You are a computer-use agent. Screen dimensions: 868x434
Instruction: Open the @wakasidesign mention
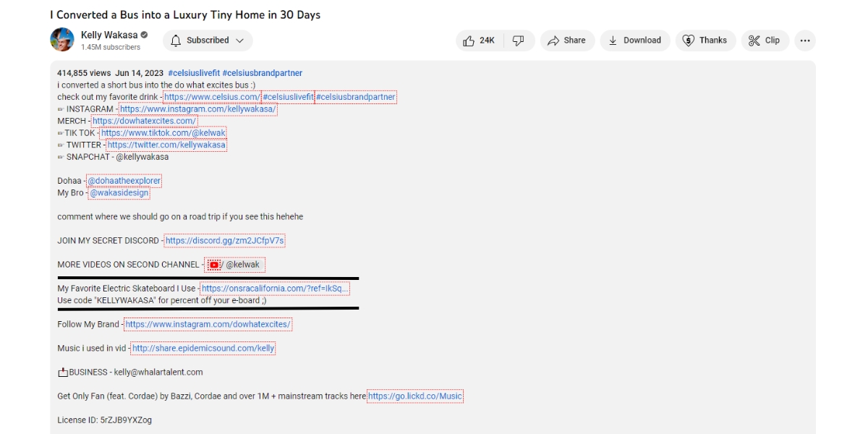coord(119,193)
